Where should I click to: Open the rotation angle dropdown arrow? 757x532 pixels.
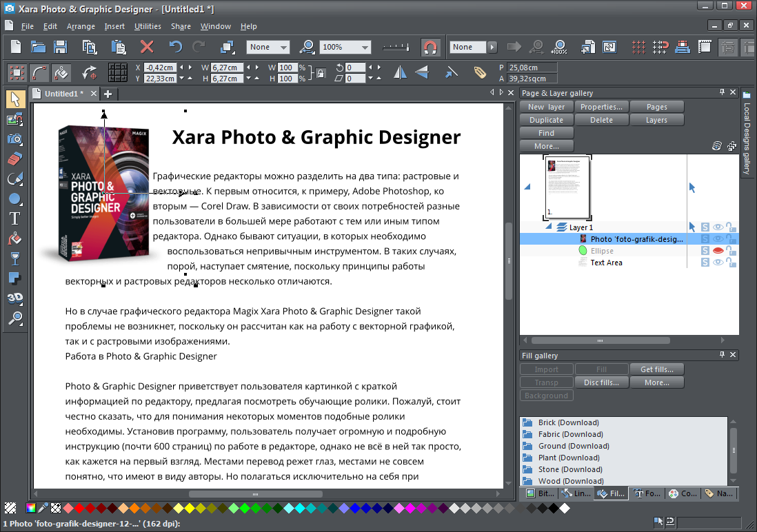point(371,68)
